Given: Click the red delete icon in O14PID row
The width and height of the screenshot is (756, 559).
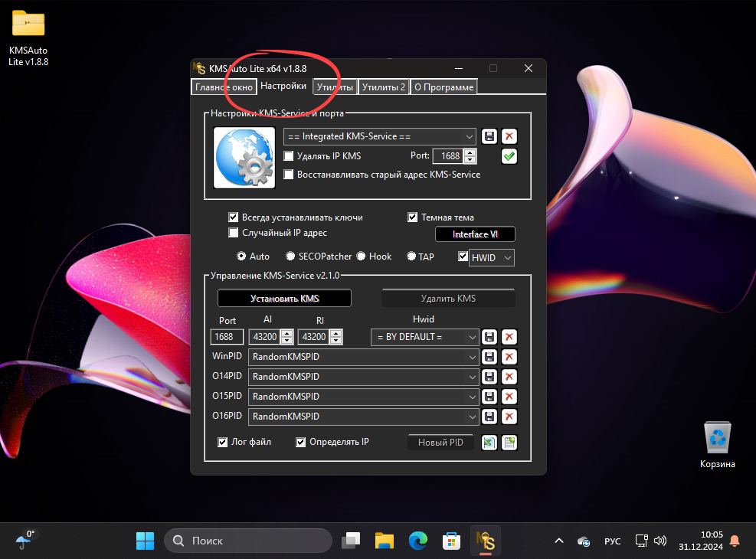Looking at the screenshot, I should click(509, 377).
